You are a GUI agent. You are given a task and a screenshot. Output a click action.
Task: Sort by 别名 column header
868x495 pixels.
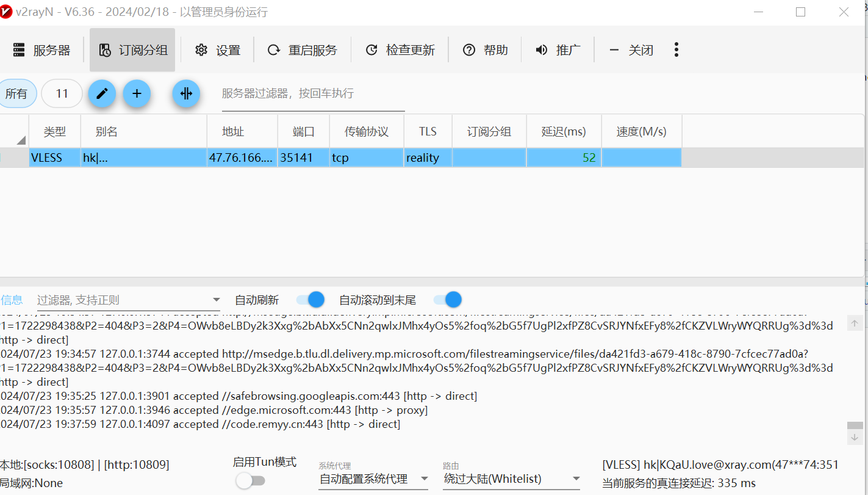click(x=143, y=132)
